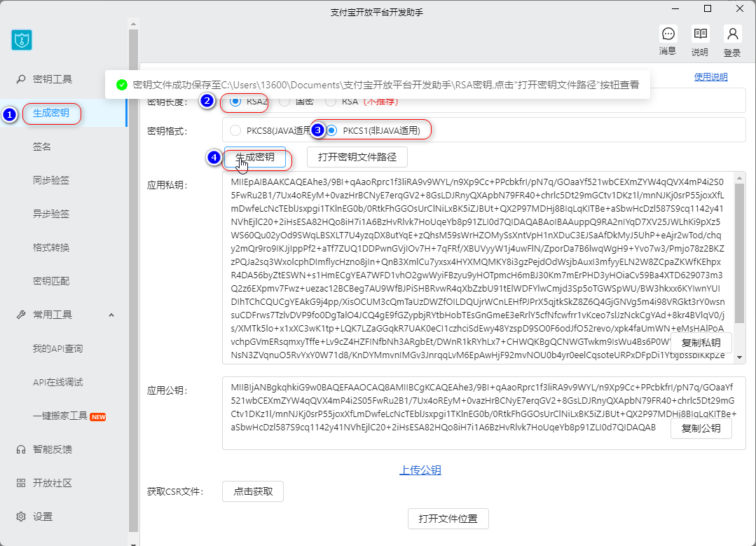Click 点击获取 CSR file button
The image size is (756, 546).
coord(253,491)
